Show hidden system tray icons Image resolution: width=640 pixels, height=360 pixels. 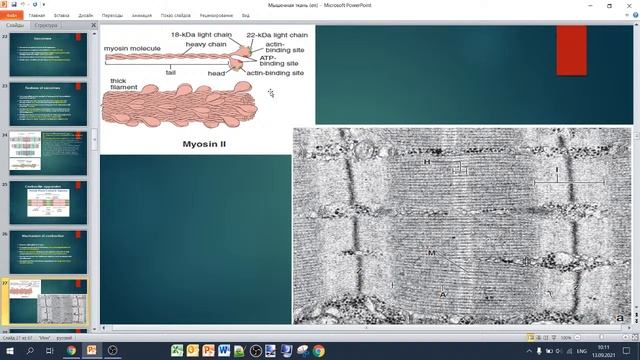(x=529, y=351)
